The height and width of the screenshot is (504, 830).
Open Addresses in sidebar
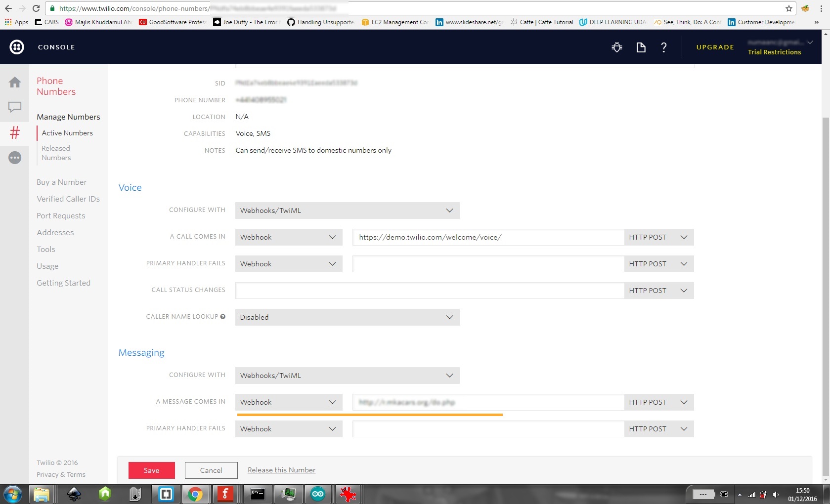tap(55, 233)
